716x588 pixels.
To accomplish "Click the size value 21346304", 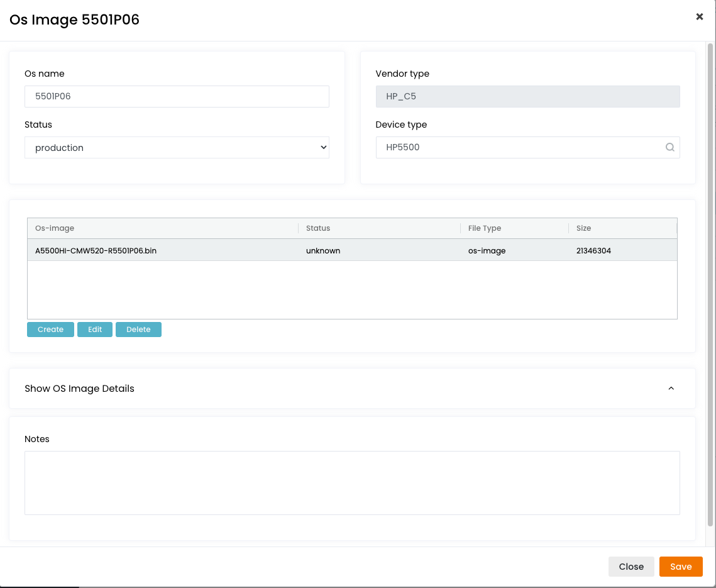I will (593, 250).
